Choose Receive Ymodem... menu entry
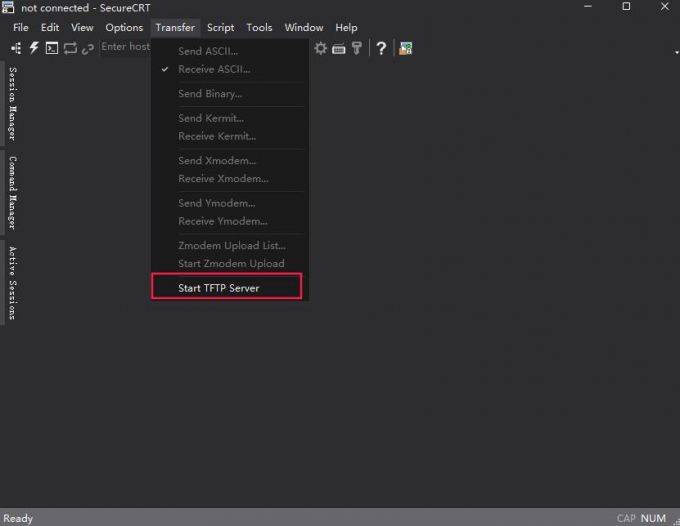The image size is (680, 526). (229, 221)
